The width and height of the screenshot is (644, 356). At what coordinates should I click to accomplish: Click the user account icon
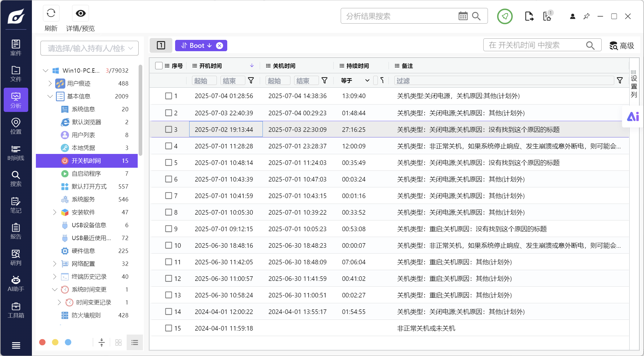[572, 16]
